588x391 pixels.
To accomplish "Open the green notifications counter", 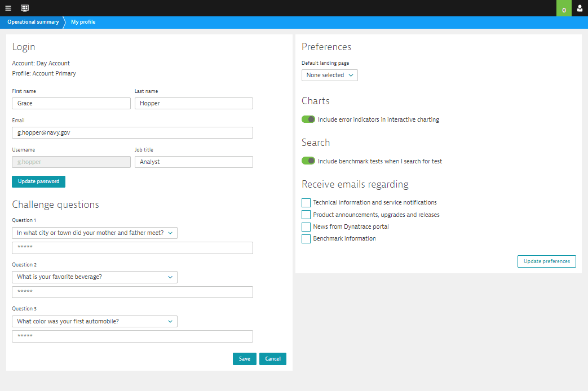I will (x=564, y=8).
